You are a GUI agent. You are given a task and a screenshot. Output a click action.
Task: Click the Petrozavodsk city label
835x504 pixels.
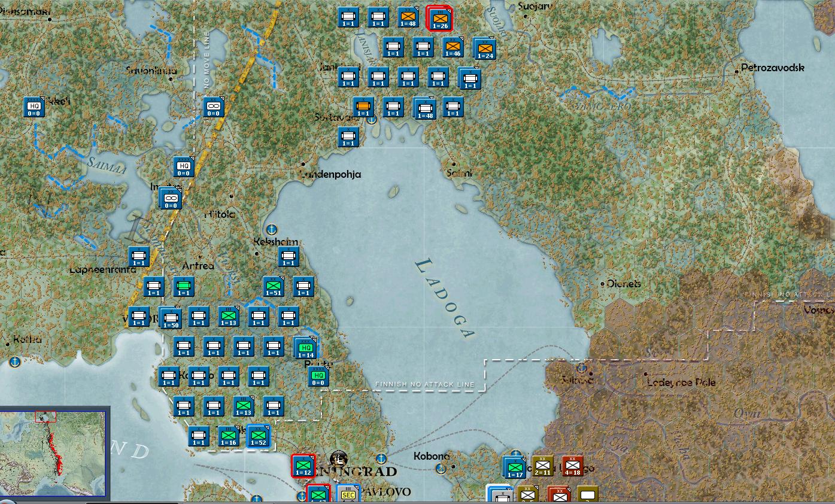pos(773,68)
